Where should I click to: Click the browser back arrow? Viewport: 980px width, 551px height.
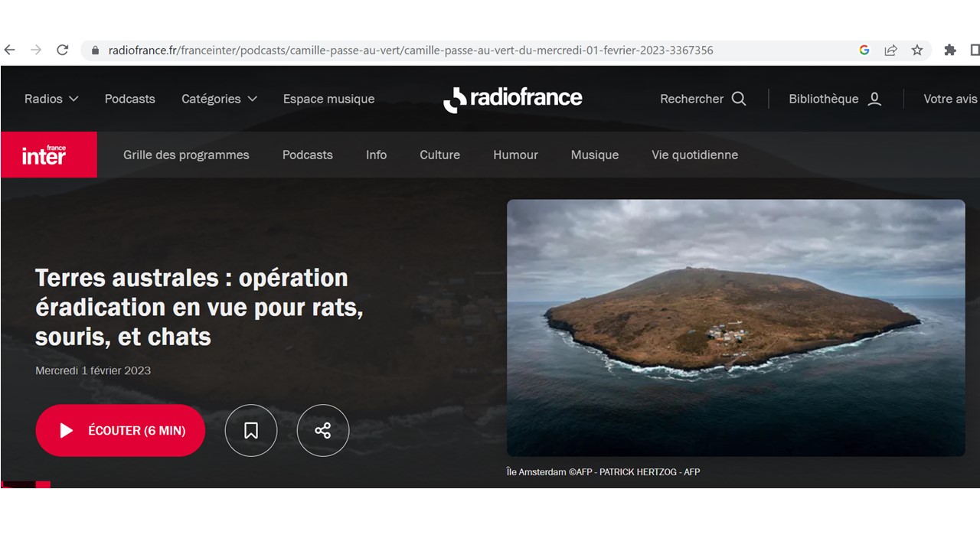pyautogui.click(x=10, y=50)
